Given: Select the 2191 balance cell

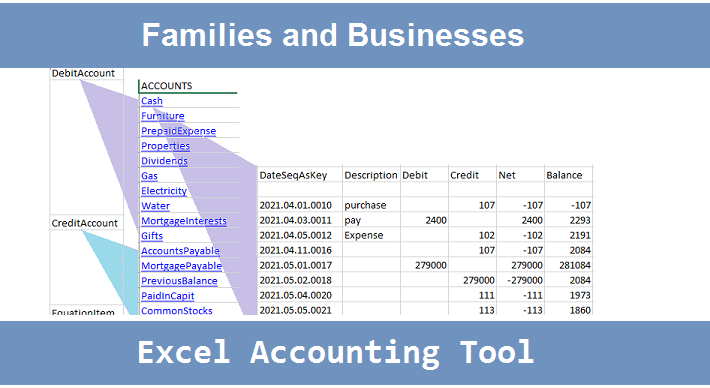Looking at the screenshot, I should click(568, 235).
